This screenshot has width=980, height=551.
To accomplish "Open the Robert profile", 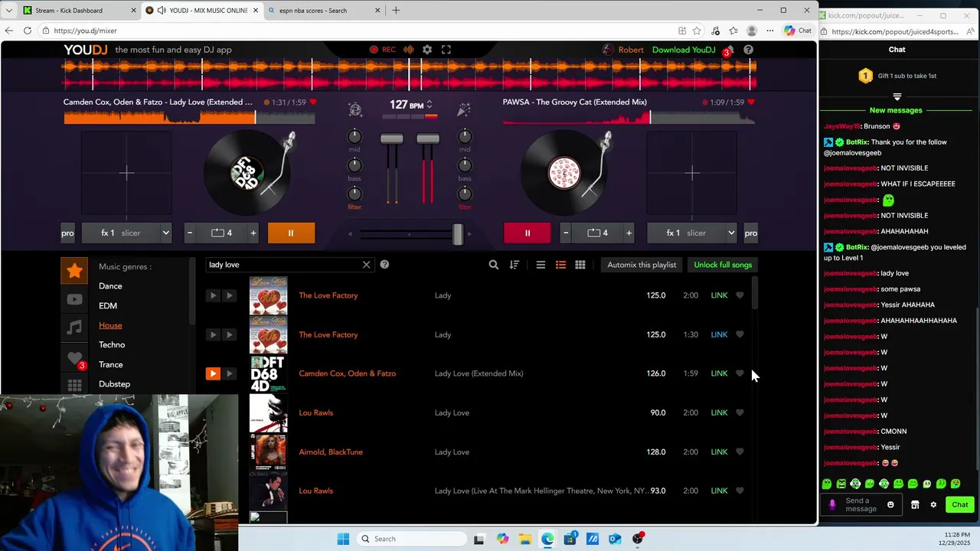I will pyautogui.click(x=623, y=50).
